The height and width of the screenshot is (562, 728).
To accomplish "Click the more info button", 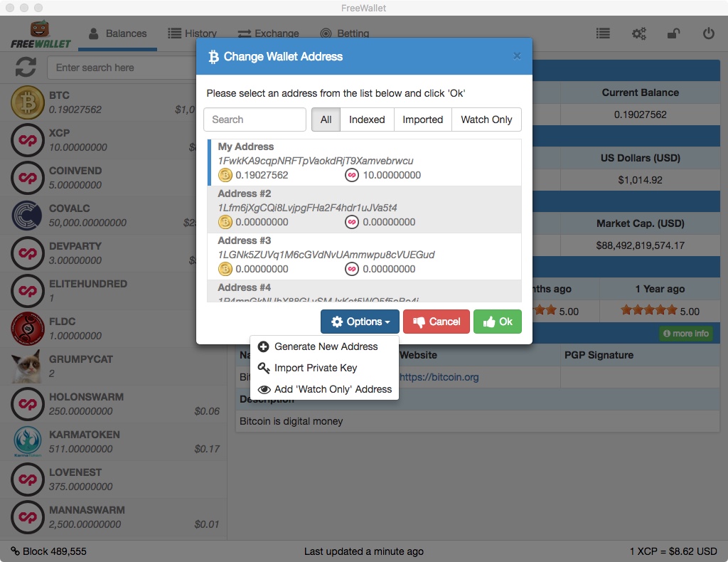I will (x=686, y=334).
